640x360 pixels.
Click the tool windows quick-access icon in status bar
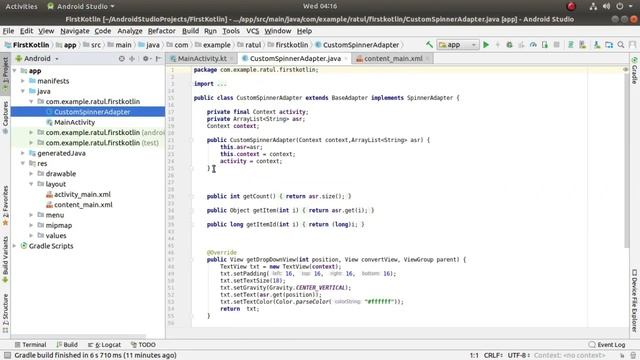tap(7, 355)
